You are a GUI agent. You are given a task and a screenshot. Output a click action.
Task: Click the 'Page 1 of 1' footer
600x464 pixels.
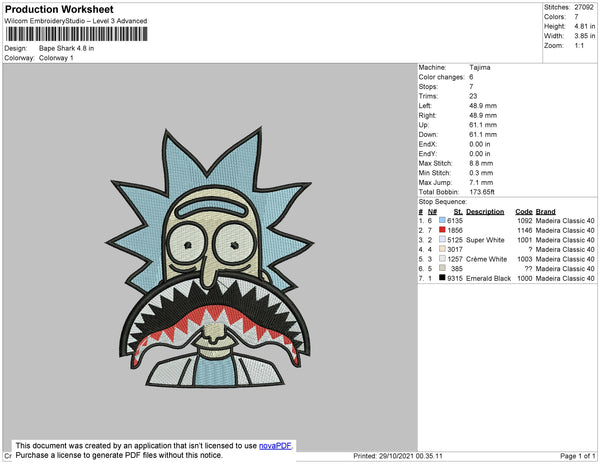577,456
